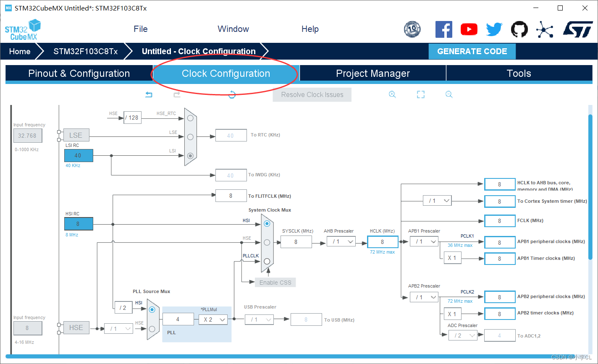Select HSE_RTC radio in the RTC mux

coord(190,118)
